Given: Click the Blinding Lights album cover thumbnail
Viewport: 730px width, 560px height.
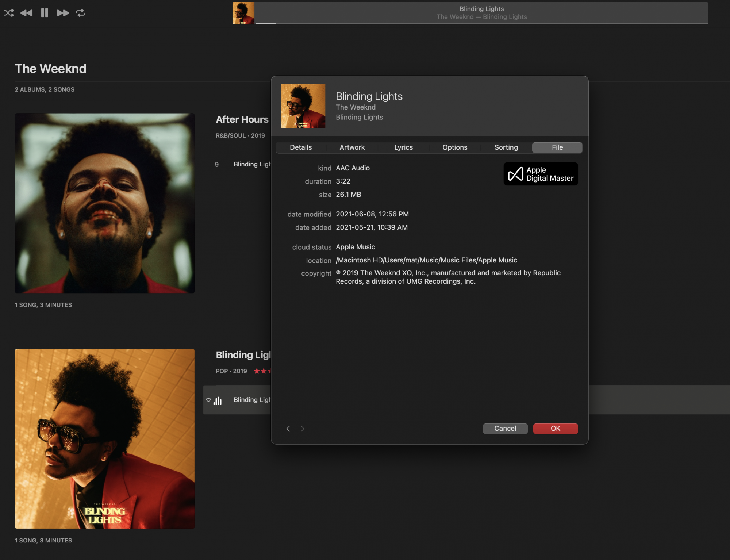Looking at the screenshot, I should click(302, 105).
